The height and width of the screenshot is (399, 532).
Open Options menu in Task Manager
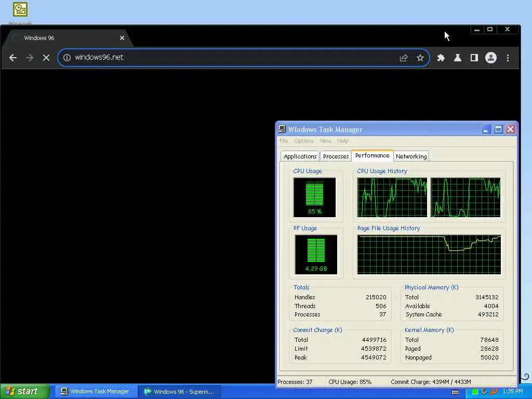(303, 141)
